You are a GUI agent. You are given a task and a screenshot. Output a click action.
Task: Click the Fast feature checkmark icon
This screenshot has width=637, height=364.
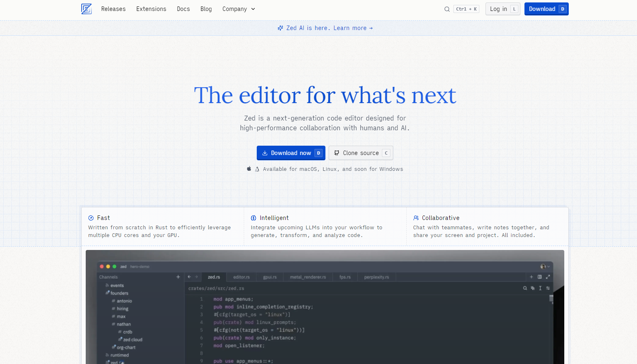pyautogui.click(x=91, y=218)
